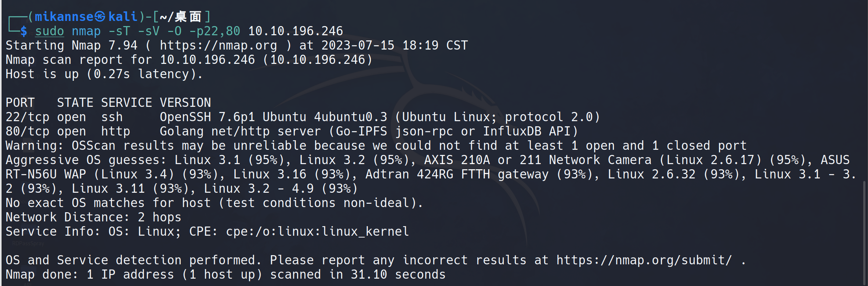Click the Kali logo symbol in the prompt
Image resolution: width=868 pixels, height=286 pixels.
click(x=100, y=17)
